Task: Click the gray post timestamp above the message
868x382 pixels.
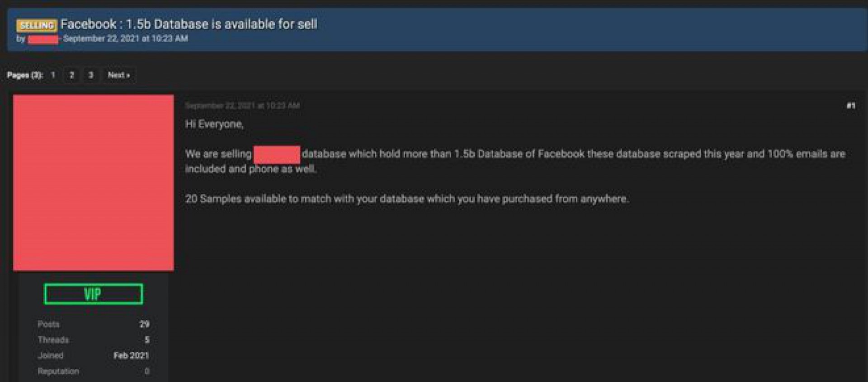Action: pyautogui.click(x=242, y=106)
